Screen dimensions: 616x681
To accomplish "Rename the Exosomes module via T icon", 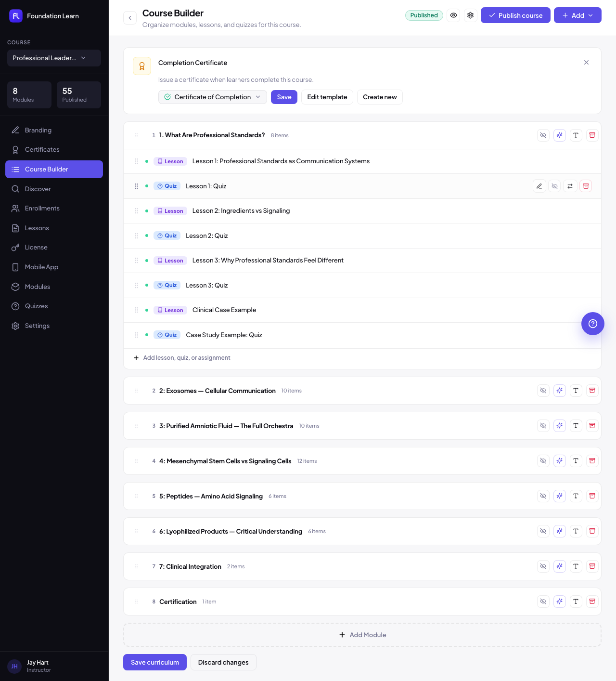I will [x=576, y=391].
